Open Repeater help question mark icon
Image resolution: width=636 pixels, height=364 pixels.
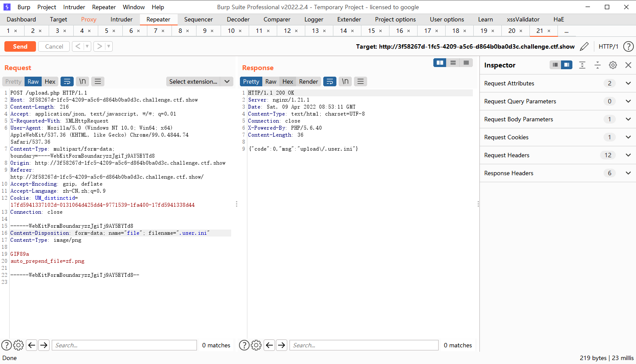pos(629,46)
